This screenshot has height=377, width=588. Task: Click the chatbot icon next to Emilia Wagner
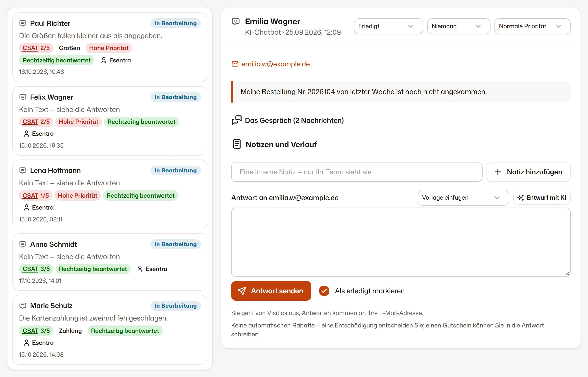pyautogui.click(x=236, y=22)
